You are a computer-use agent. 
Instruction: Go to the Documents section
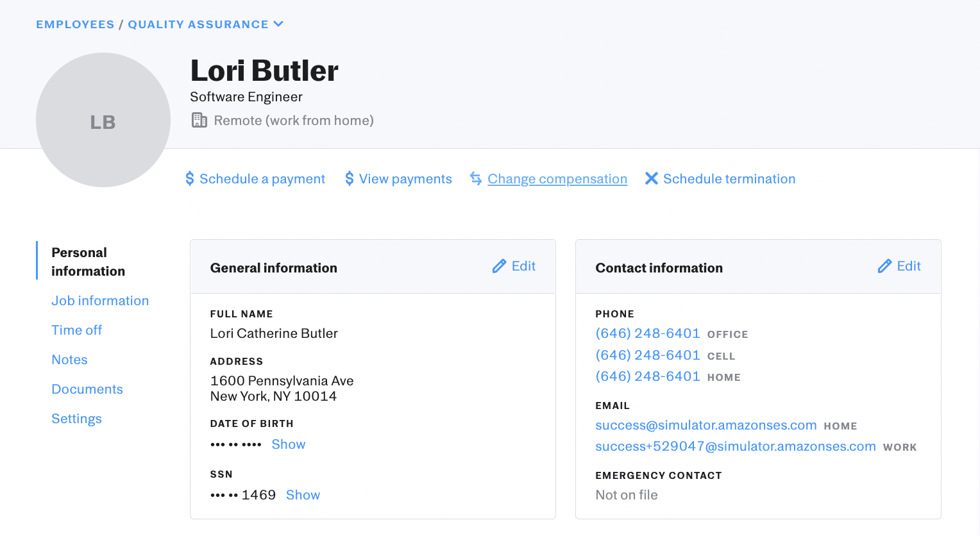(87, 389)
